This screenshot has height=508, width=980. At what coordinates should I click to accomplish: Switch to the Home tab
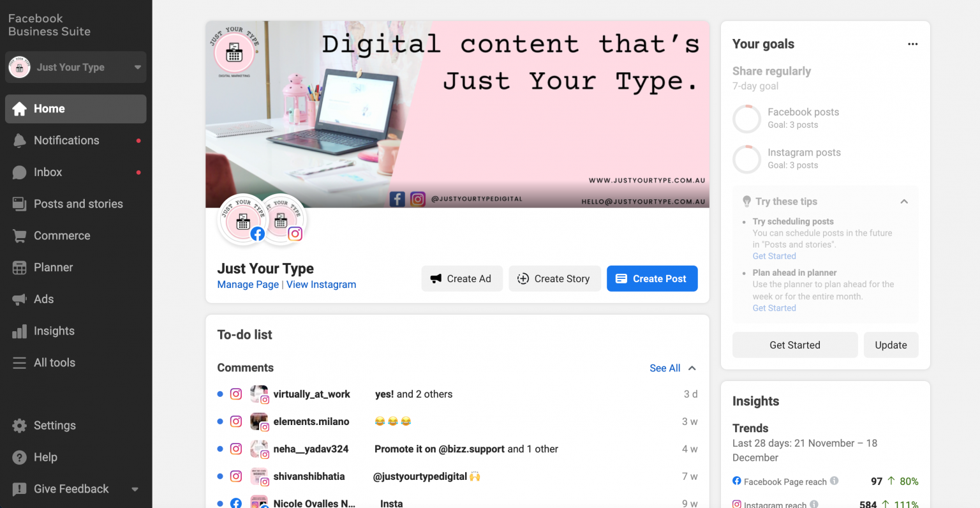click(x=49, y=108)
